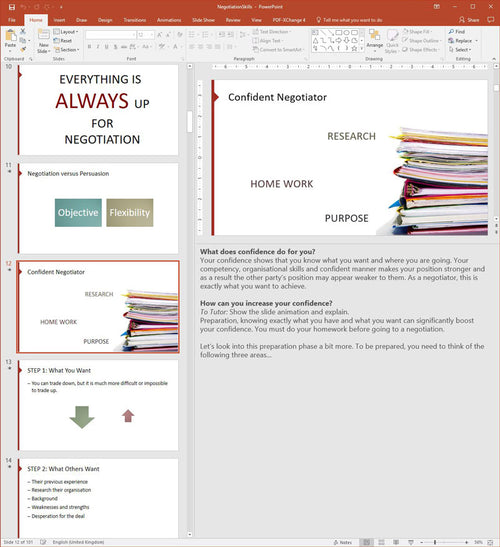Click the fit slide to window icon
Viewport: 500px width, 547px height.
490,542
